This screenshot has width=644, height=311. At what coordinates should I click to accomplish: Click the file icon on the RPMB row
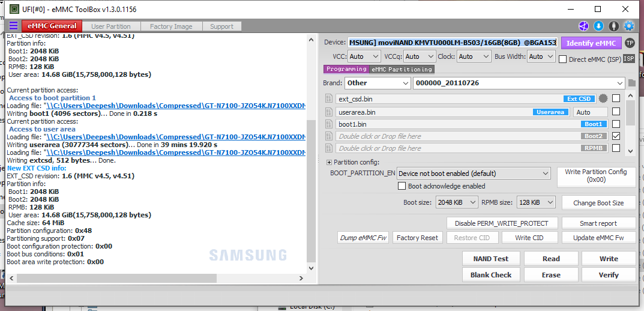[x=328, y=148]
